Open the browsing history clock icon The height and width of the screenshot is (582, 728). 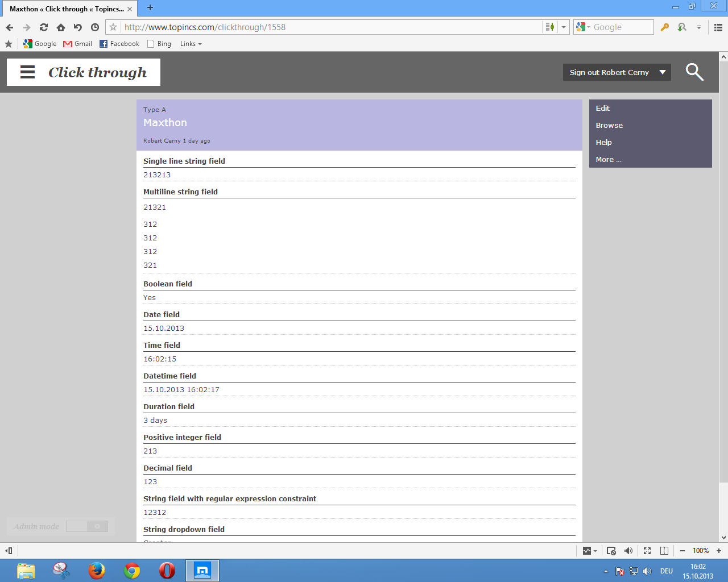click(95, 27)
